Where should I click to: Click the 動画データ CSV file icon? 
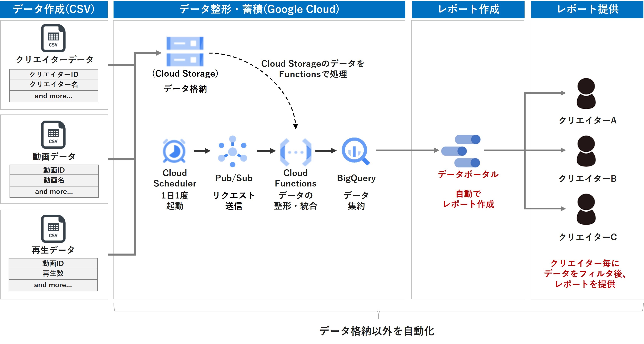click(x=53, y=134)
